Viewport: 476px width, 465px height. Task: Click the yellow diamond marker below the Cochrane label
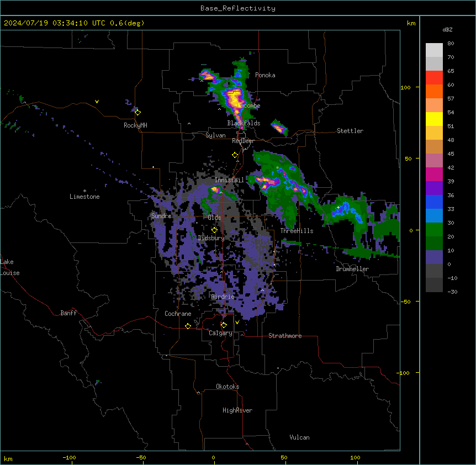click(x=188, y=326)
